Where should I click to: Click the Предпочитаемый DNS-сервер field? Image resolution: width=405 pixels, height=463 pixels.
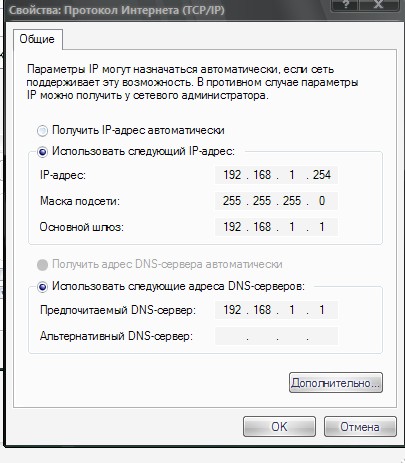coord(276,310)
